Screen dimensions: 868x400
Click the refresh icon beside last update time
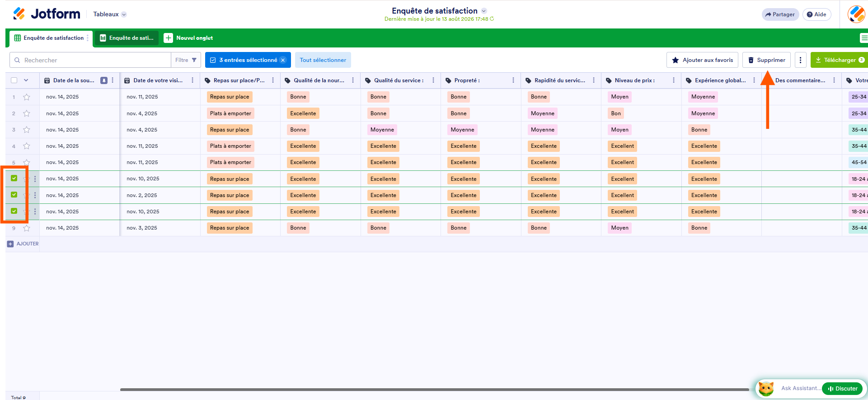492,19
